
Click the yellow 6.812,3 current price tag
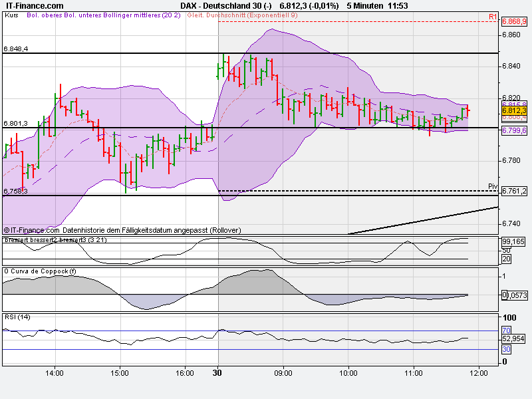514,110
